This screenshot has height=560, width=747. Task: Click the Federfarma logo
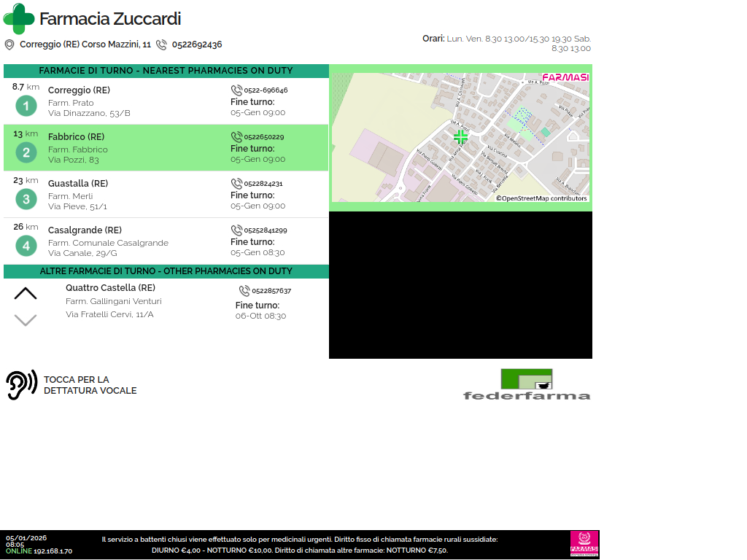point(527,384)
